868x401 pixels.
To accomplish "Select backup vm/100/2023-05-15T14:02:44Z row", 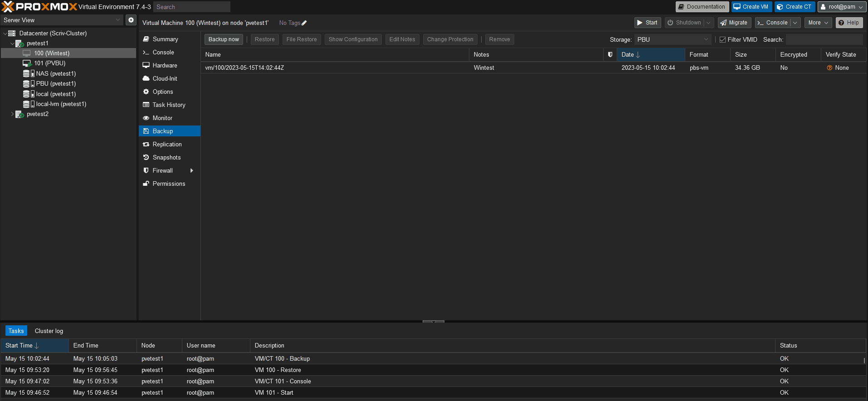I will coord(533,68).
